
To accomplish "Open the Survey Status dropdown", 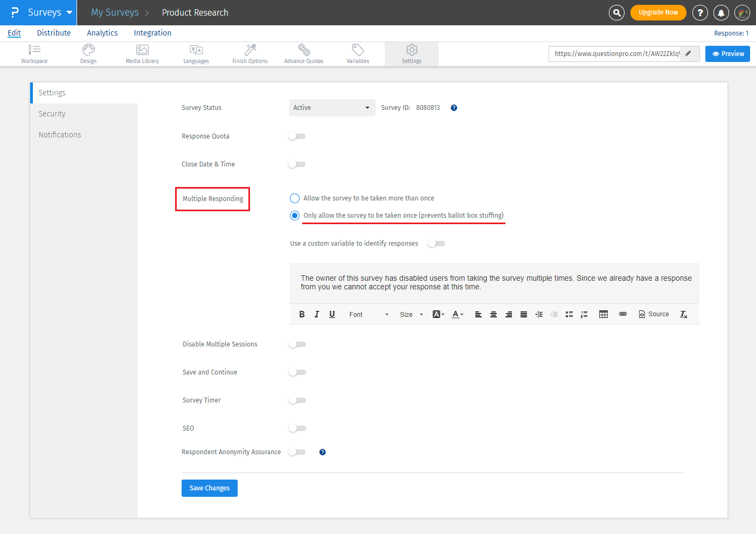I will 332,107.
